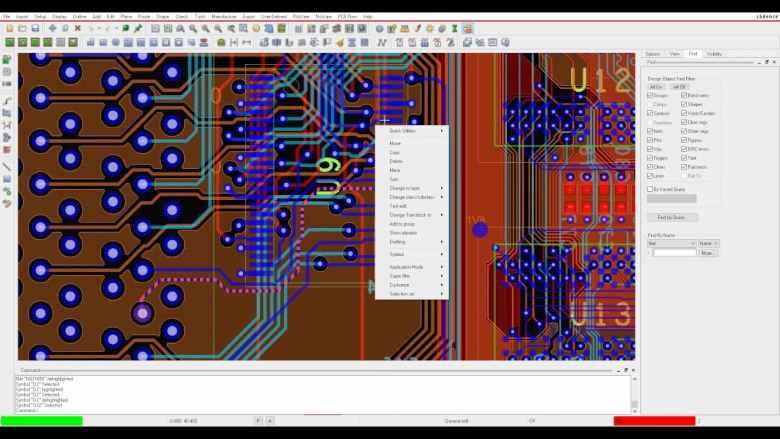Screen dimensions: 780x439
Task: Click the zoom in magnifier toolbar icon
Action: pyautogui.click(x=193, y=29)
